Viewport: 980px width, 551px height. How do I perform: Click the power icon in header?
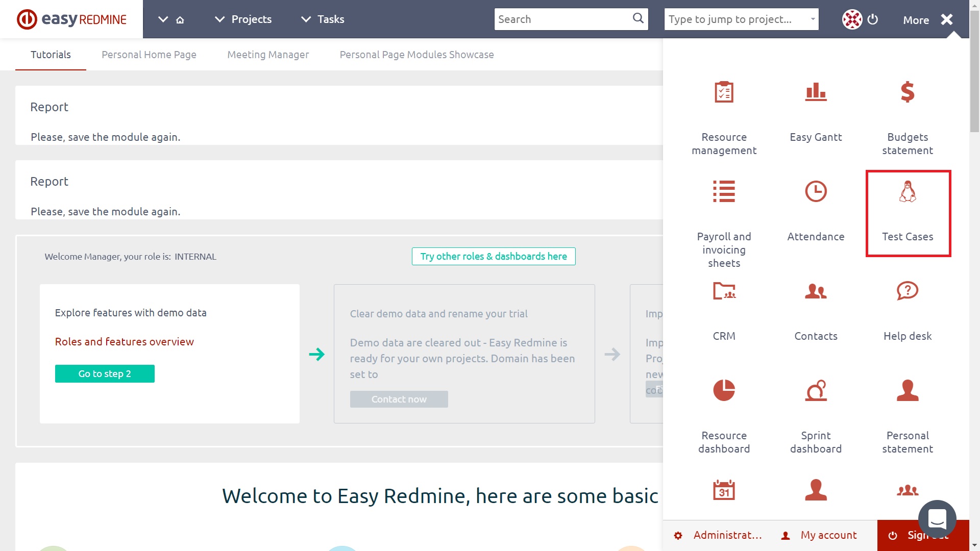[873, 19]
